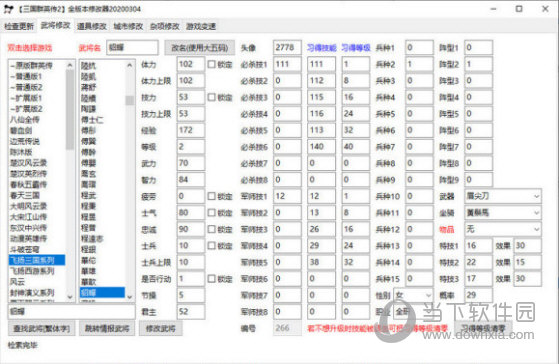
Task: Click the 君主 field showing 52
Action: coord(191,312)
